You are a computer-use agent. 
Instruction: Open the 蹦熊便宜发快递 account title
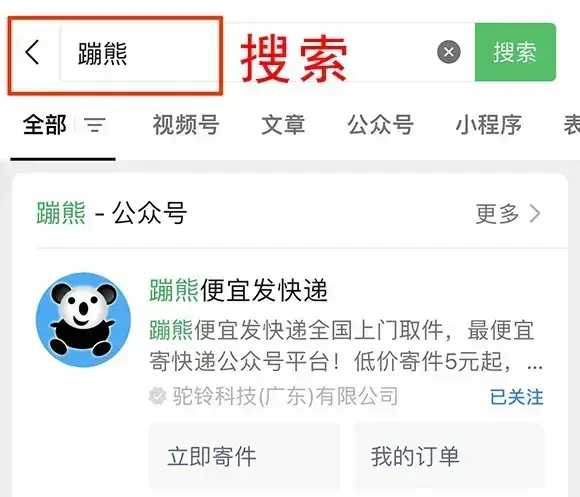239,291
